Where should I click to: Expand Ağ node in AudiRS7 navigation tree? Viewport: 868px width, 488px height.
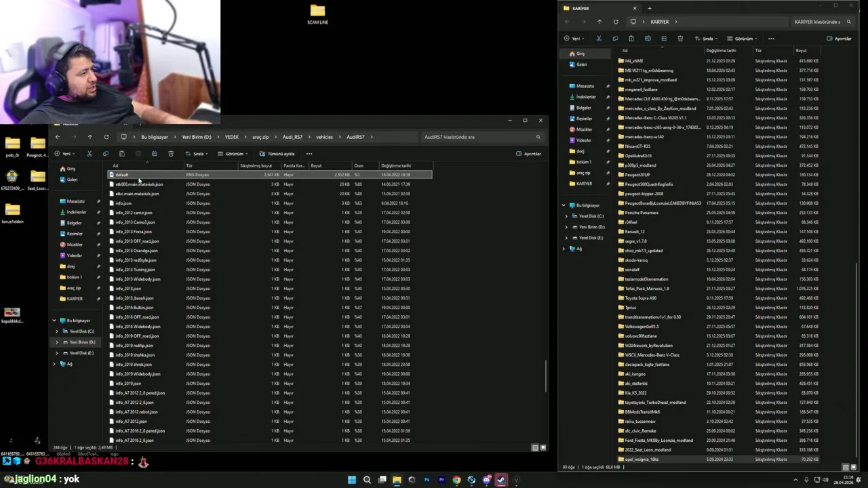(54, 364)
